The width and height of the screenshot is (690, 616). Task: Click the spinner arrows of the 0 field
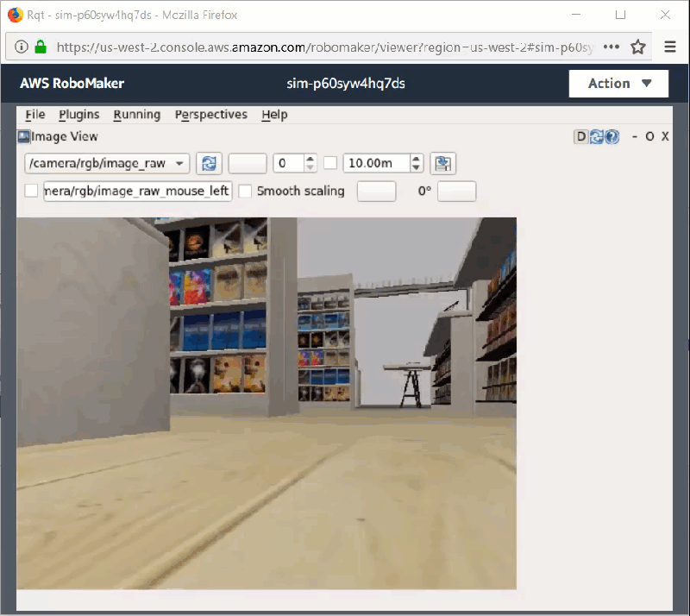coord(310,163)
